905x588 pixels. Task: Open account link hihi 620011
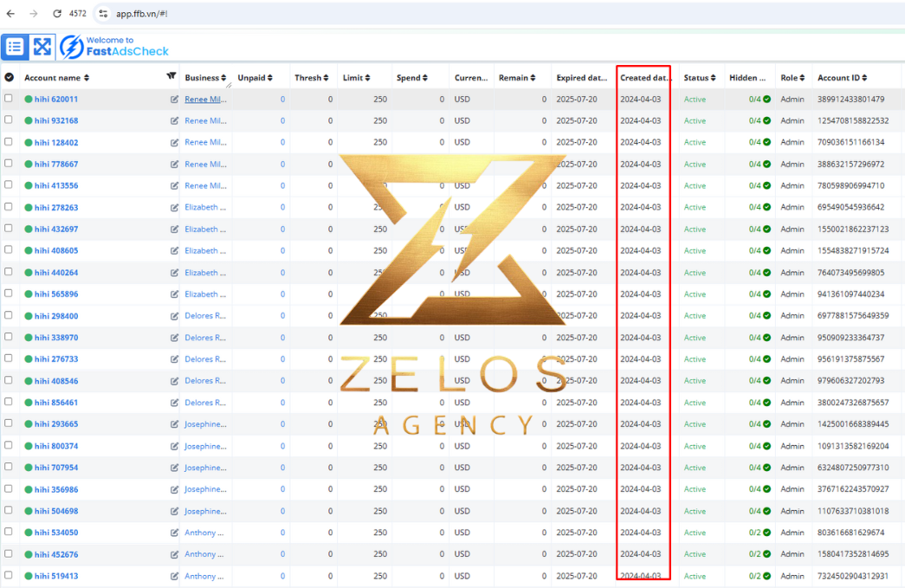(x=56, y=100)
